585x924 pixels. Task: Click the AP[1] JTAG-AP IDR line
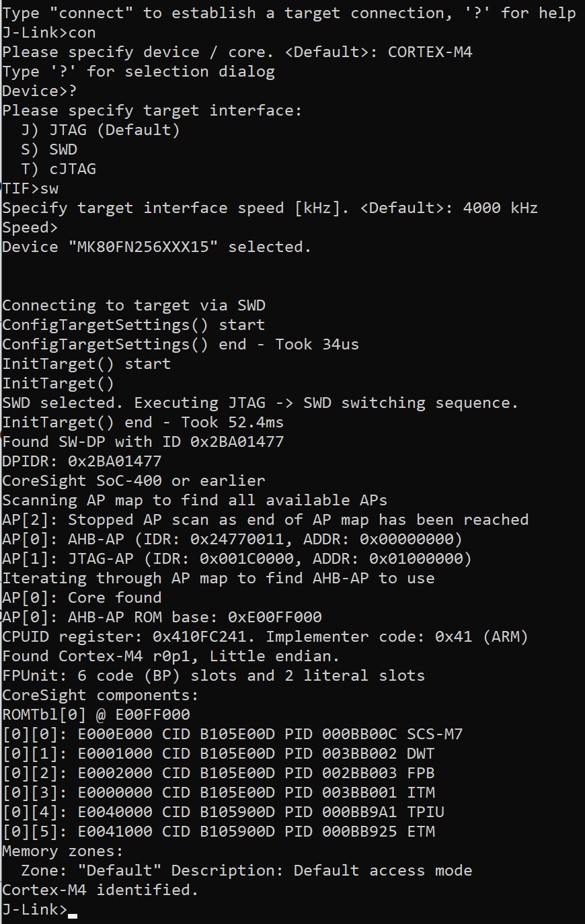237,559
